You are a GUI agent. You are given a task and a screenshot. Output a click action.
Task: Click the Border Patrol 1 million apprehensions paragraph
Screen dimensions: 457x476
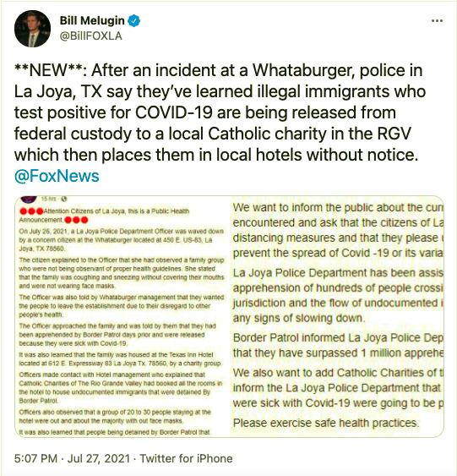[x=338, y=345]
